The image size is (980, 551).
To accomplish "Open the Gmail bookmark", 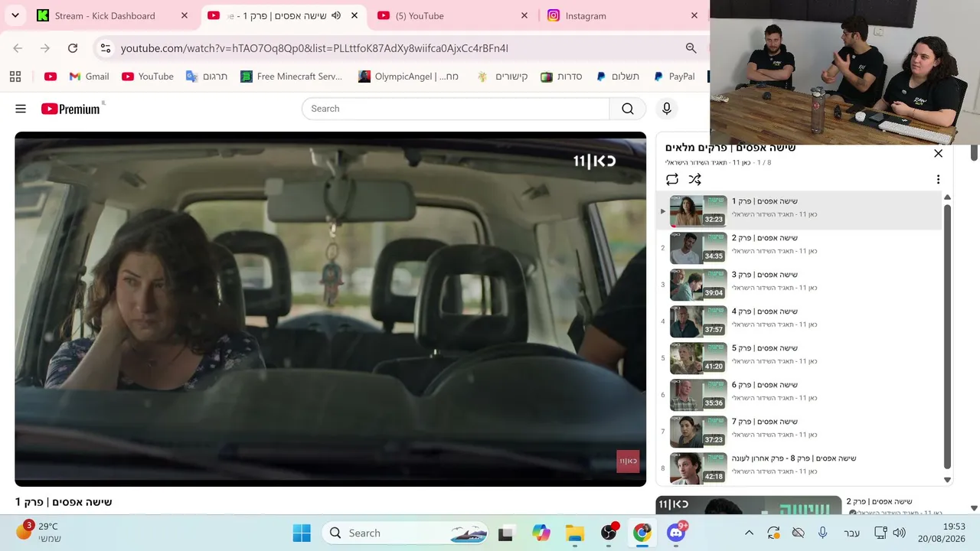I will point(89,77).
